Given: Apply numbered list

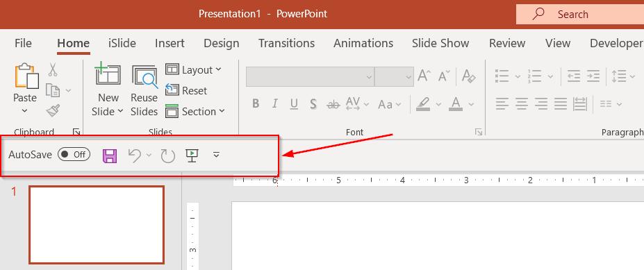Looking at the screenshot, I should pos(535,76).
